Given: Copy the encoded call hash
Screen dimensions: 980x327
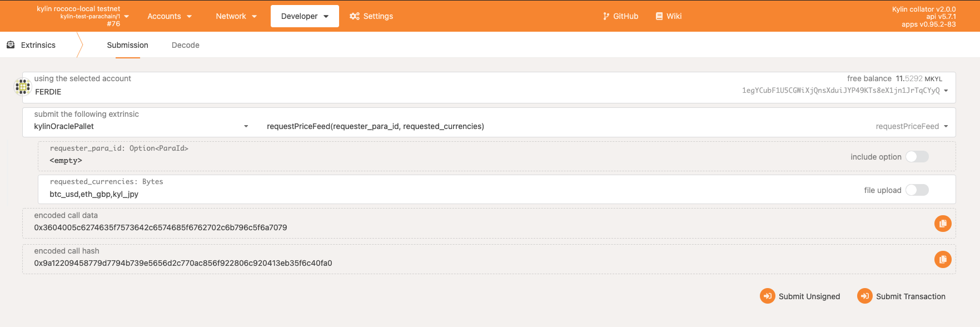Looking at the screenshot, I should [x=943, y=259].
